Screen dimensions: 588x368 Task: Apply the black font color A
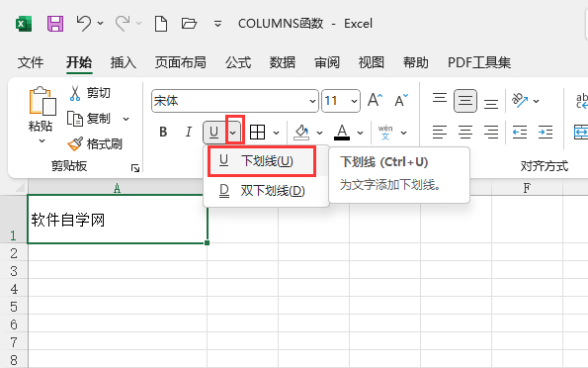click(342, 133)
